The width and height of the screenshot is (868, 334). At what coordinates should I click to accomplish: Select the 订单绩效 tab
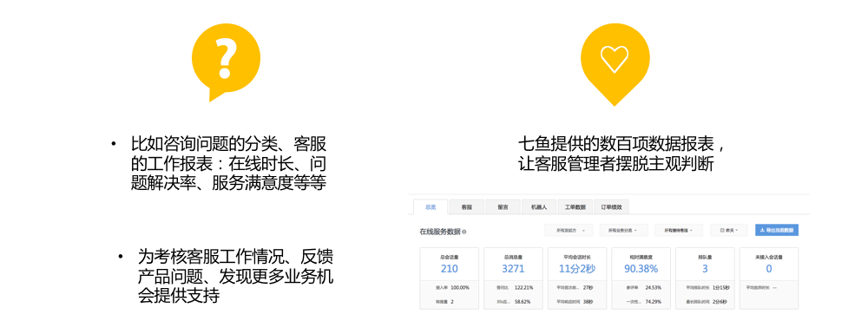(612, 206)
